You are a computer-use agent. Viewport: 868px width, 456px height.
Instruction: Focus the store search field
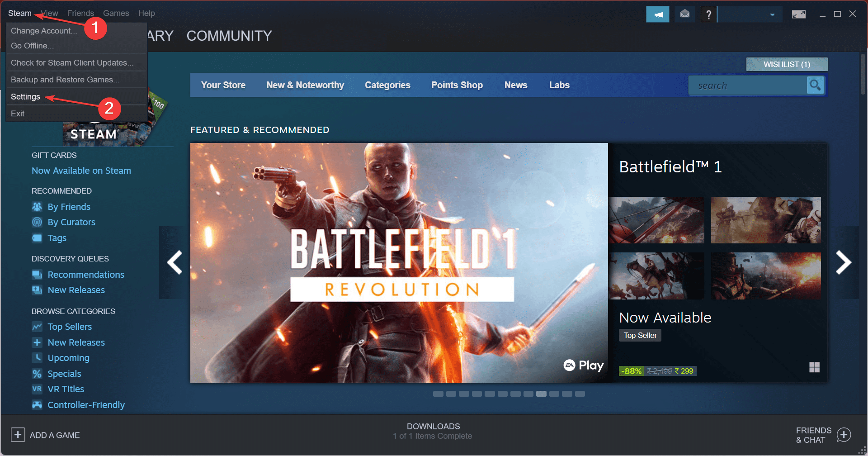[748, 85]
